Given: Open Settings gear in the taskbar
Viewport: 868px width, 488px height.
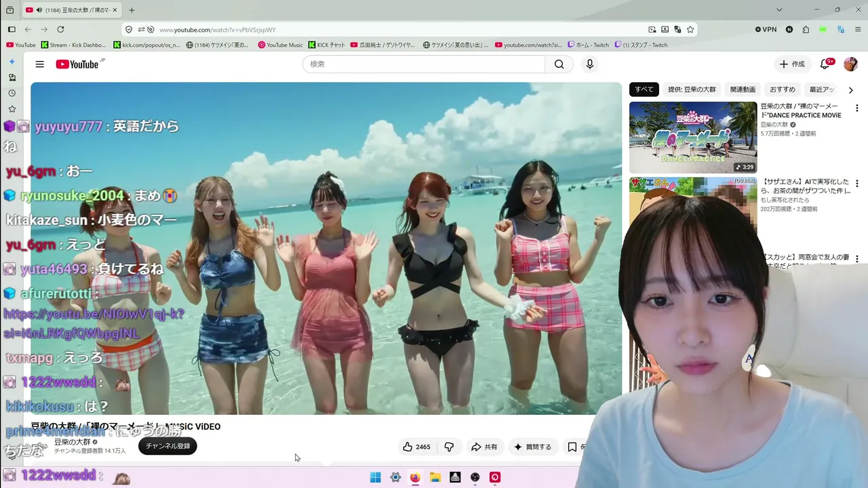Looking at the screenshot, I should 395,477.
